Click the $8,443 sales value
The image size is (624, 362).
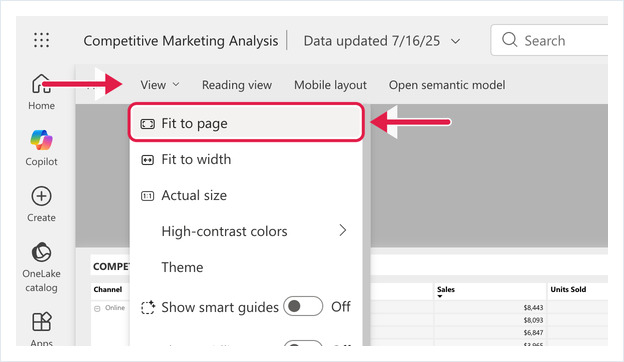pos(533,308)
